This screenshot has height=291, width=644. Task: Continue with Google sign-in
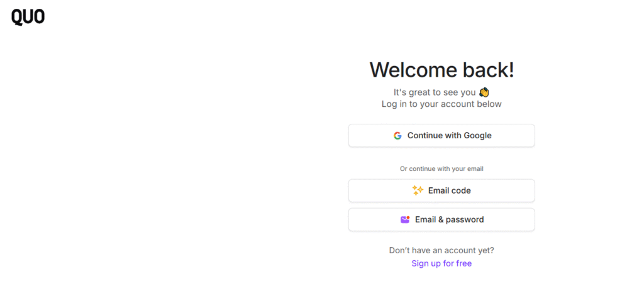coord(441,136)
